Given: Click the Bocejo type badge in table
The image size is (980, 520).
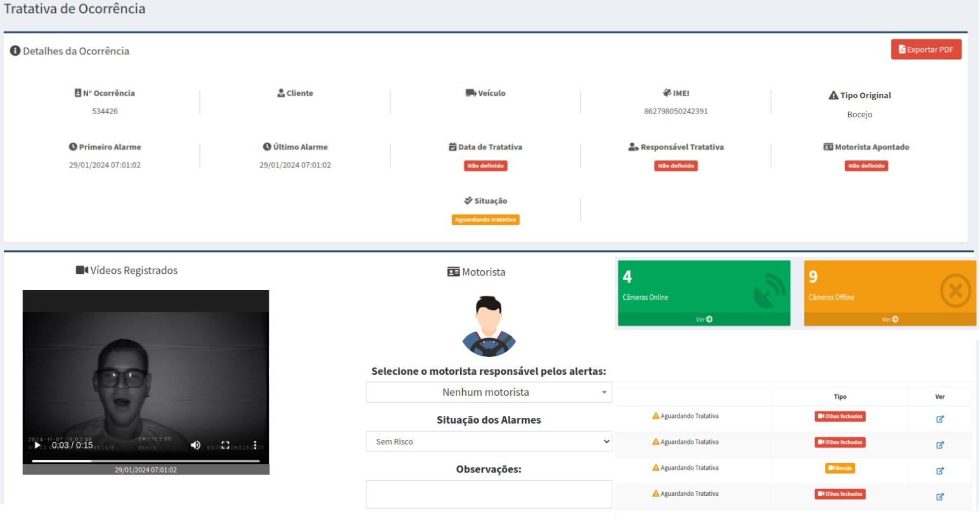Looking at the screenshot, I should pos(840,468).
